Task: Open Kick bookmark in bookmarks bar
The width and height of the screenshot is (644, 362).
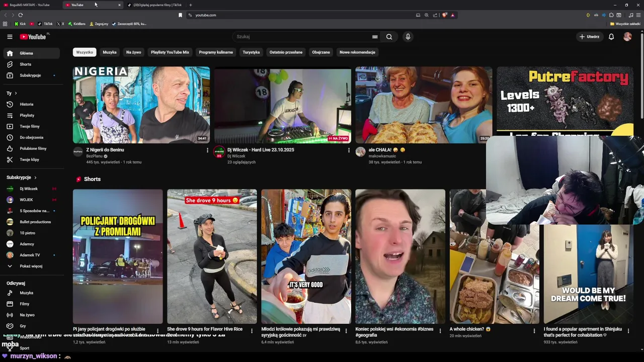Action: point(20,24)
